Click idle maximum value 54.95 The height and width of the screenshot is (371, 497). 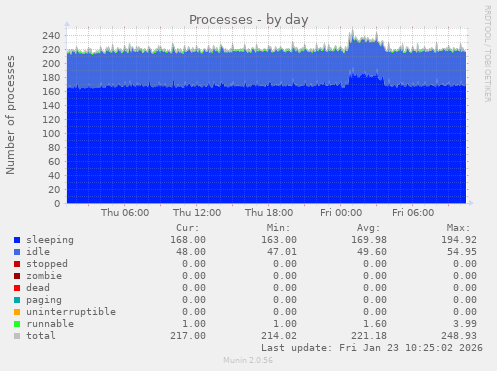pos(462,252)
